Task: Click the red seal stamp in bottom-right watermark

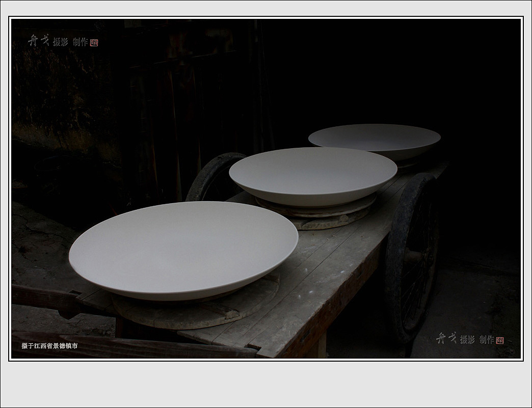Action: pos(499,340)
